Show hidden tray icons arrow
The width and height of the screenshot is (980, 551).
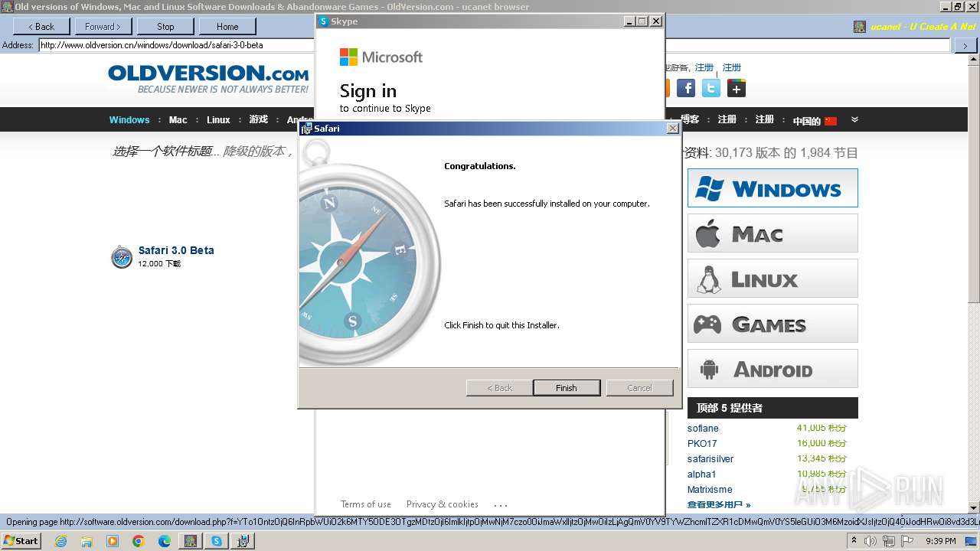point(854,541)
